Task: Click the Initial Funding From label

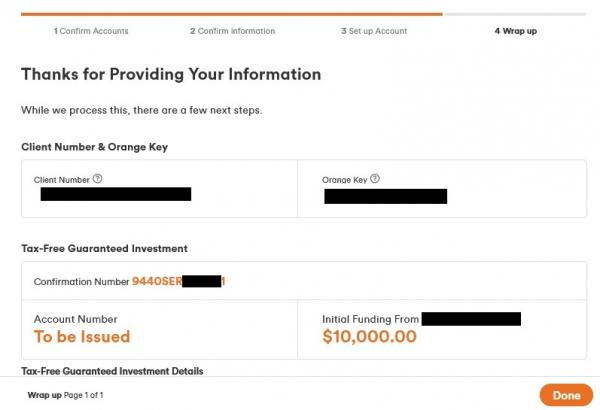Action: point(370,319)
